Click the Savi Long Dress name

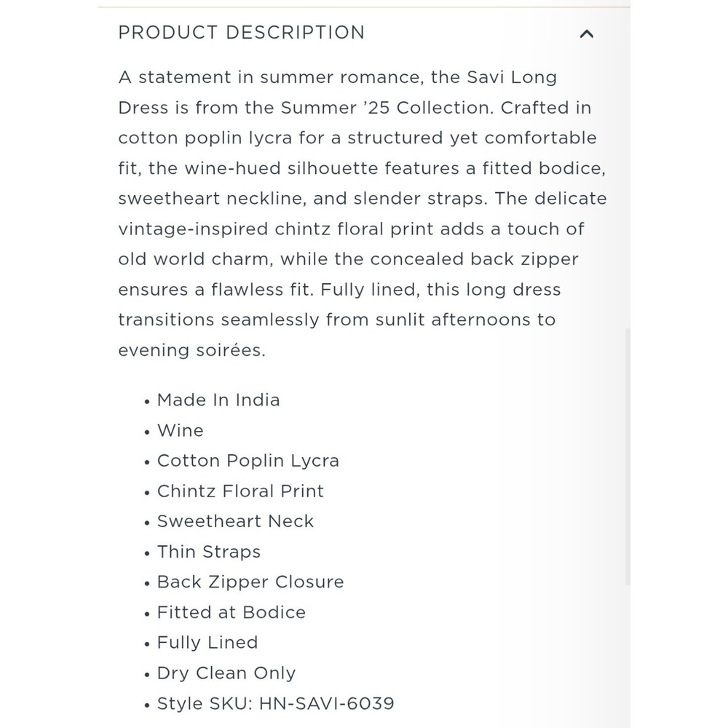point(512,78)
